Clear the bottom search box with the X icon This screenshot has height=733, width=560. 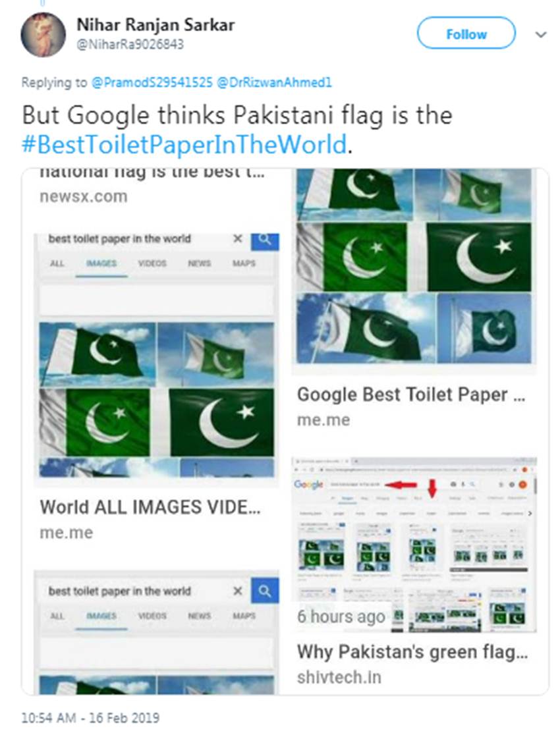tap(238, 591)
